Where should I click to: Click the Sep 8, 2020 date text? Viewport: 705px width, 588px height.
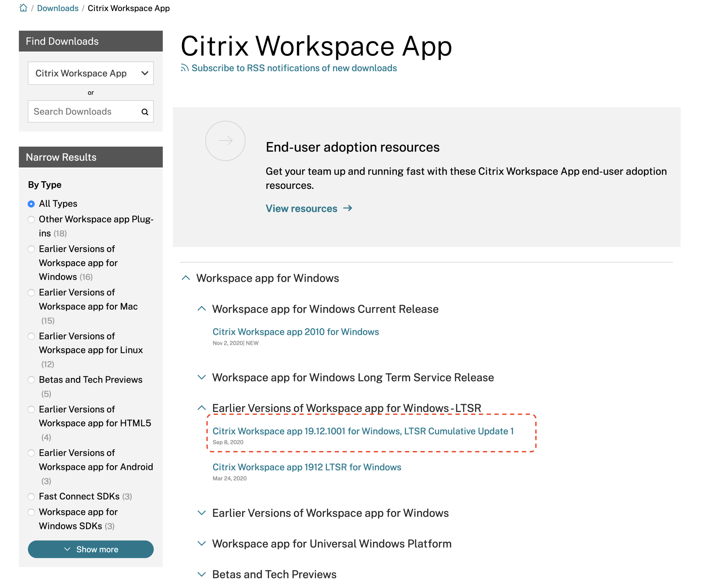(x=228, y=442)
